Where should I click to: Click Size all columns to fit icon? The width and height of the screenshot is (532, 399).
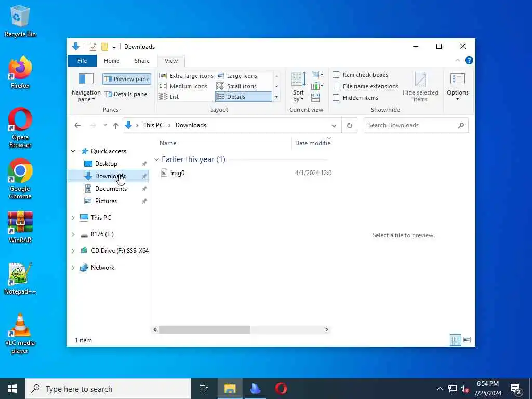point(315,98)
